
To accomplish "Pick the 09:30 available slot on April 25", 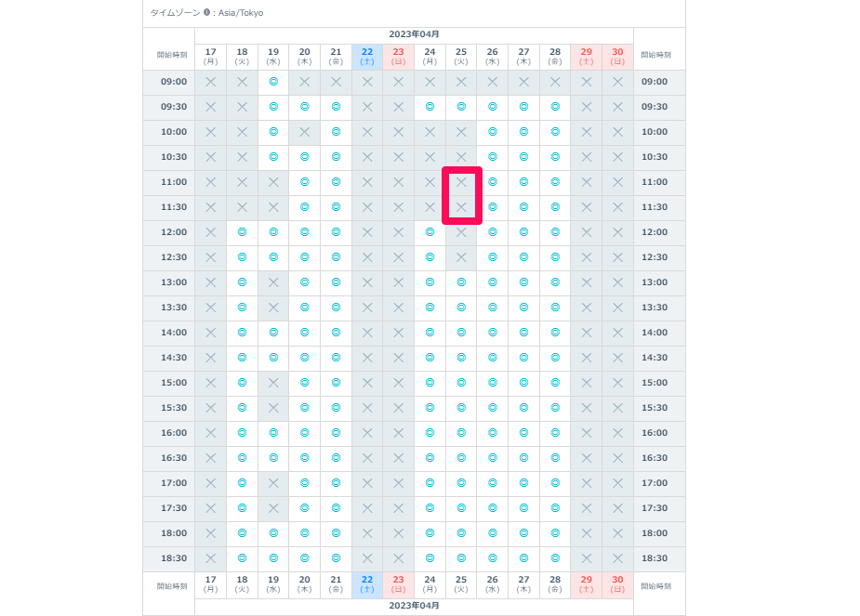I will point(461,107).
